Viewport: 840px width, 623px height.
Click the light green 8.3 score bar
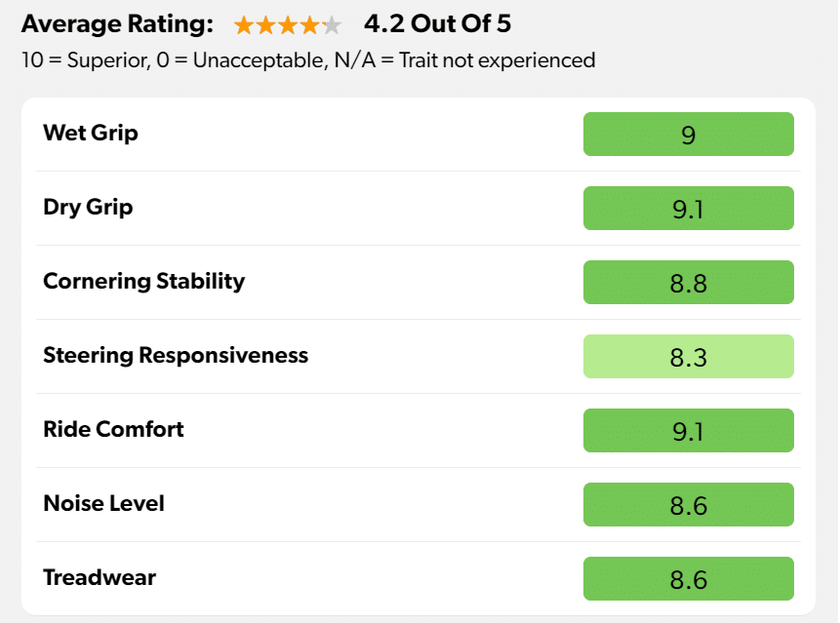click(x=688, y=357)
